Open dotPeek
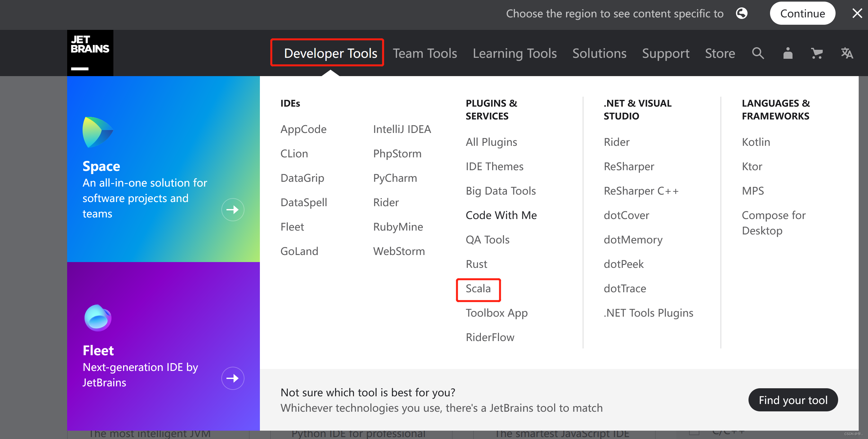The image size is (868, 439). (623, 264)
